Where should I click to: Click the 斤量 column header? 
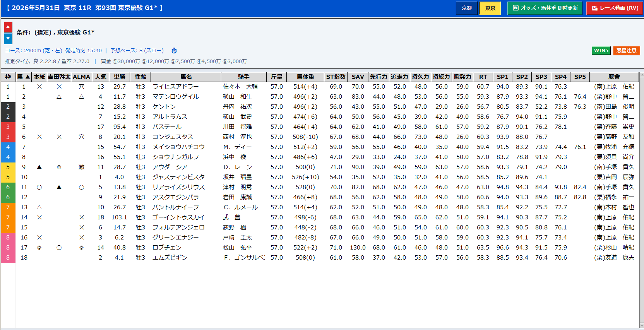277,77
